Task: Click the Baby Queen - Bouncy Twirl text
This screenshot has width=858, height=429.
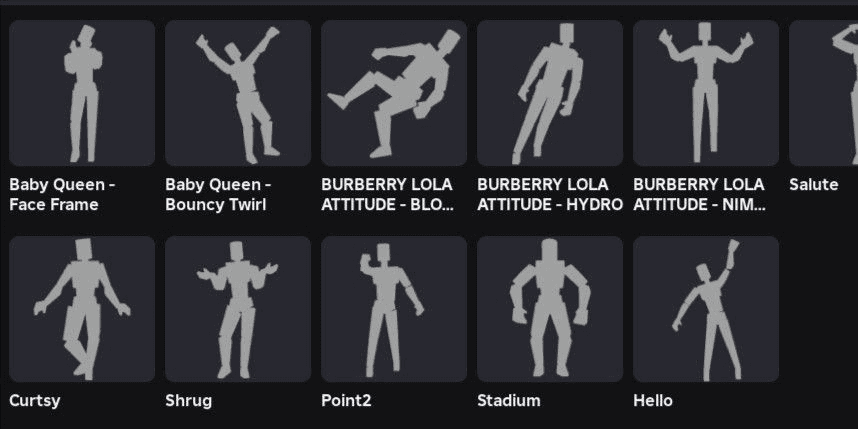Action: 218,194
